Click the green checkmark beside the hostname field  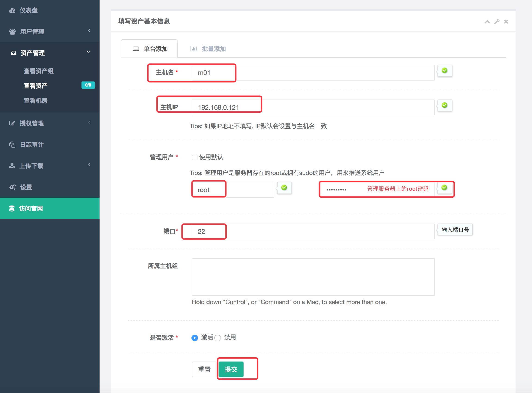coord(444,71)
